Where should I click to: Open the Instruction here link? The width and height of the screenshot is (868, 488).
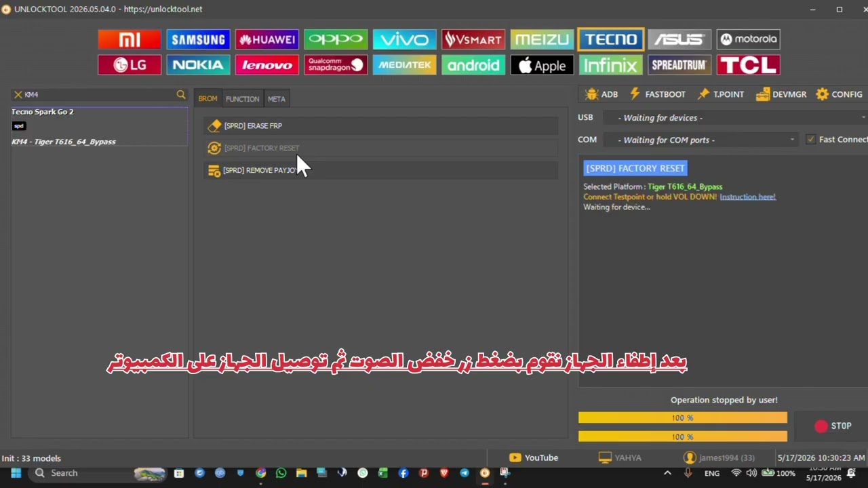click(747, 197)
